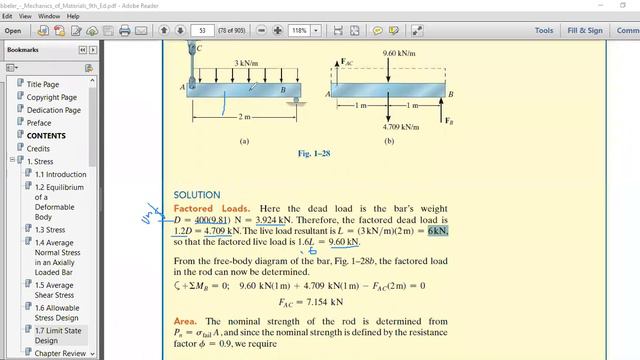Open the Tools pane
This screenshot has width=640, height=360.
[544, 31]
